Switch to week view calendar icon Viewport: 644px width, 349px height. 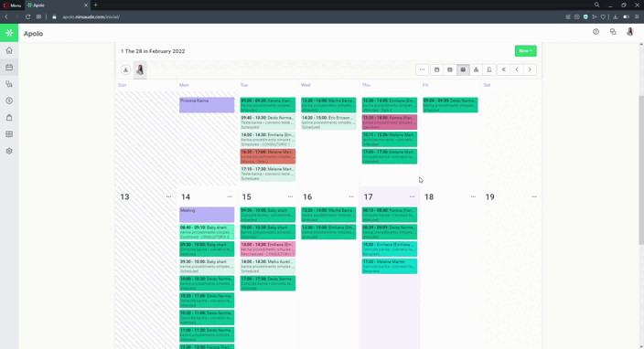(x=450, y=69)
